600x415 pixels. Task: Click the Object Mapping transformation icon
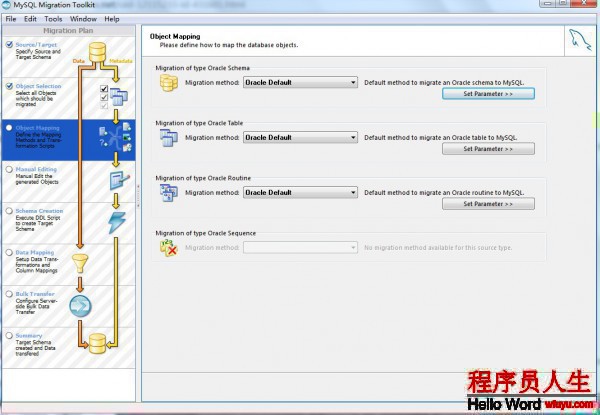116,137
